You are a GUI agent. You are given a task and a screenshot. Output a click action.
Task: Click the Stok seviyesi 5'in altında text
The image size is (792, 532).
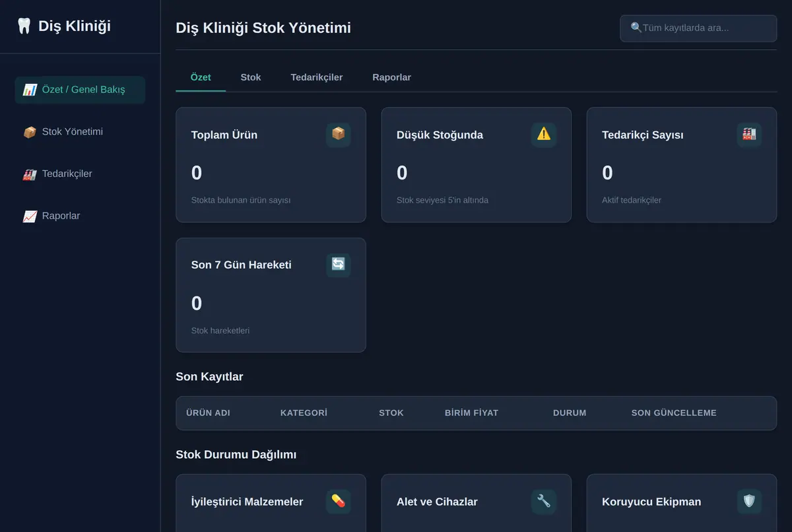(442, 200)
